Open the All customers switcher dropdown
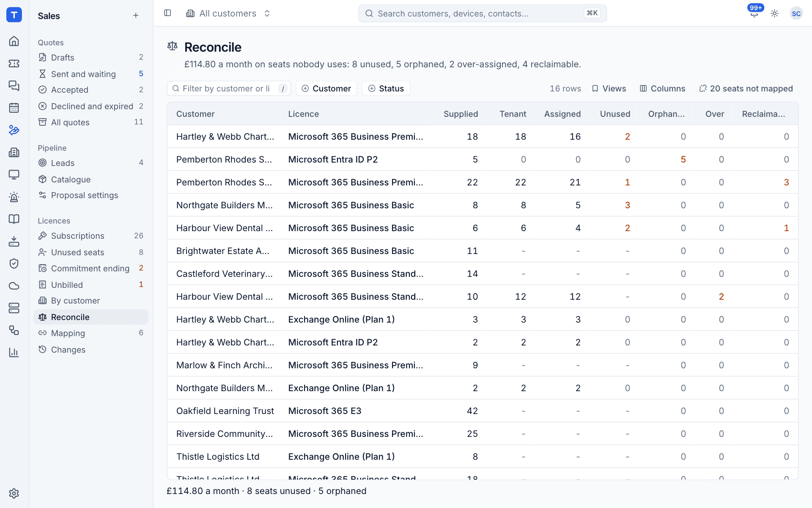Screen dimensions: 812x508 pos(228,14)
